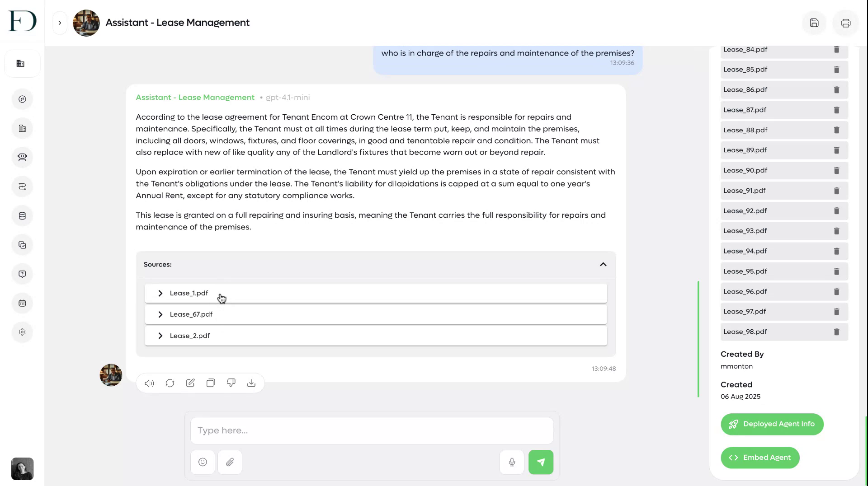Delete Lease_87.pdf with trash icon

pyautogui.click(x=836, y=110)
